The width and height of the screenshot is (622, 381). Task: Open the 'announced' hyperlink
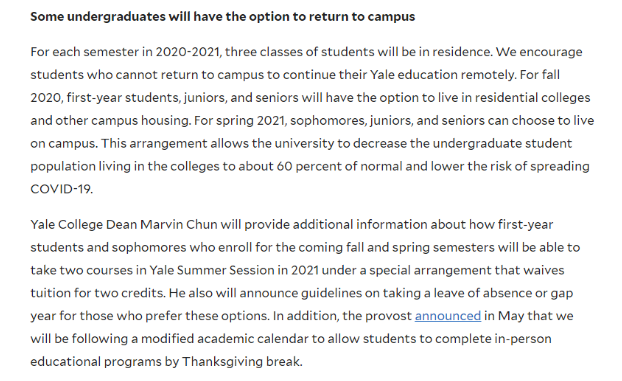click(x=448, y=316)
